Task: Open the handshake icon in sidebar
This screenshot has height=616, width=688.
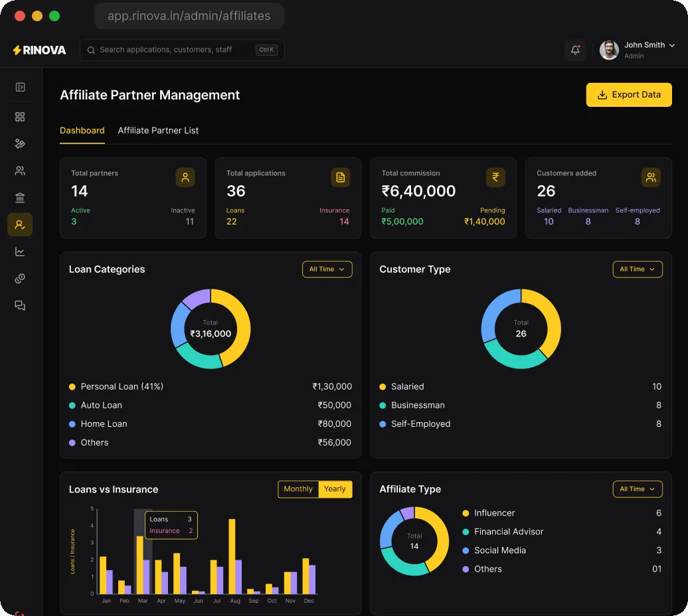Action: pos(20,144)
